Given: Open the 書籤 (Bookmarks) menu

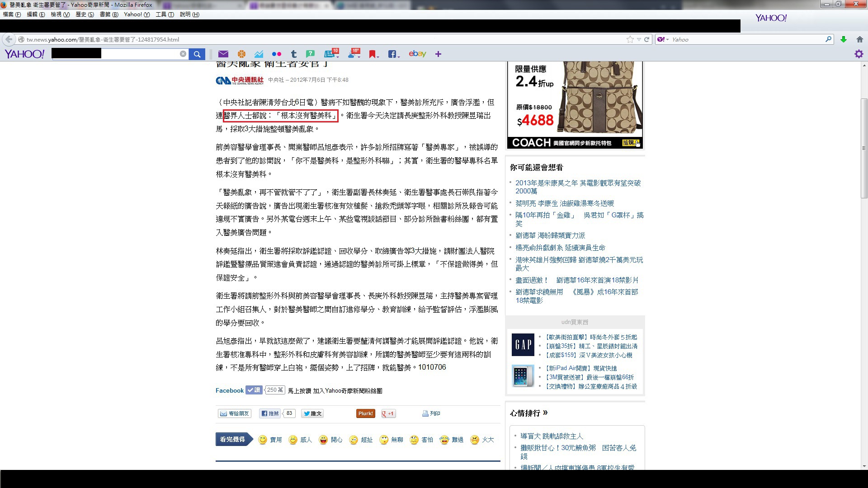Looking at the screenshot, I should tap(108, 14).
